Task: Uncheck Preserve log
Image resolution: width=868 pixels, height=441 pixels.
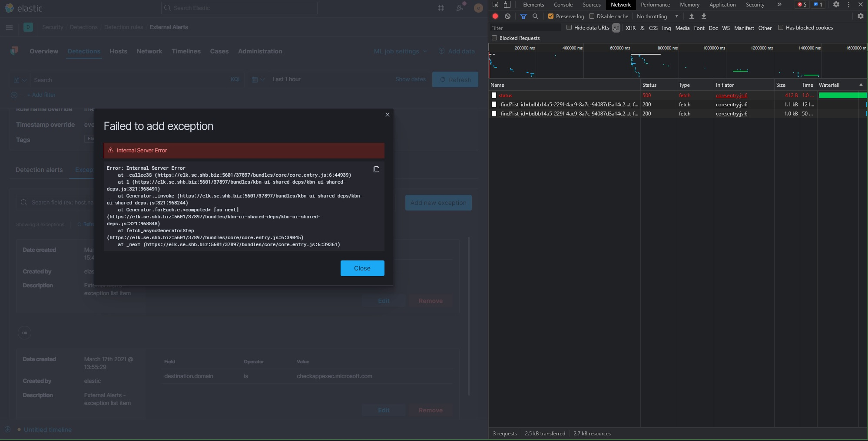Action: coord(551,16)
